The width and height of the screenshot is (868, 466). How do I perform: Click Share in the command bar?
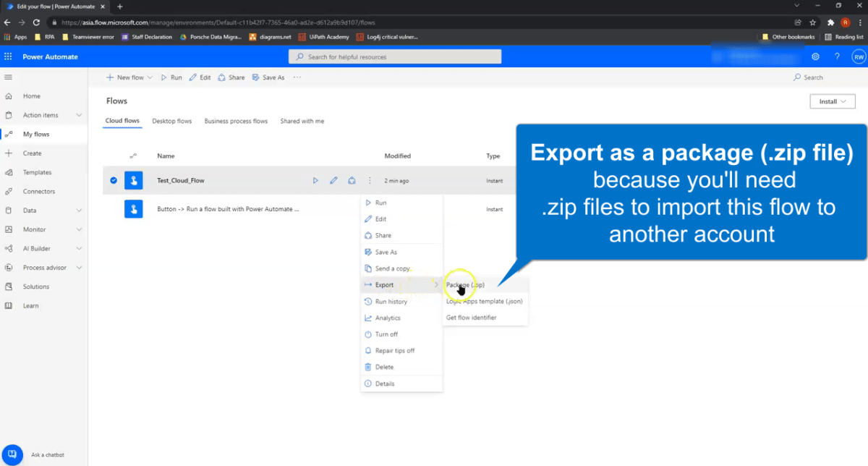point(231,77)
